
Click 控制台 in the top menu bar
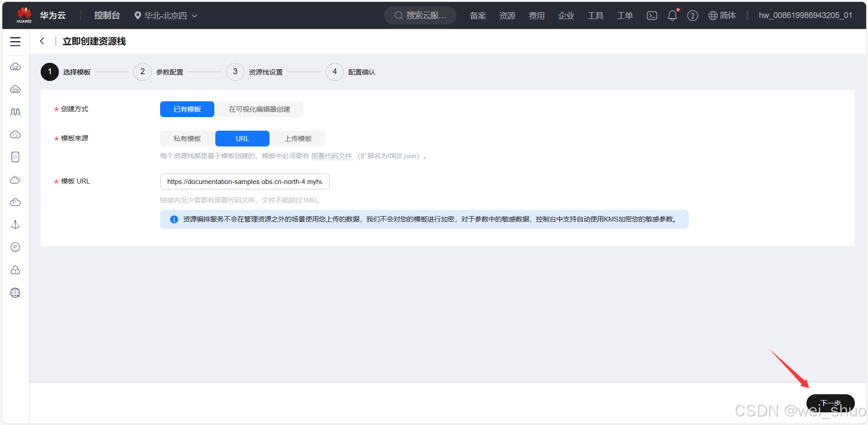107,15
